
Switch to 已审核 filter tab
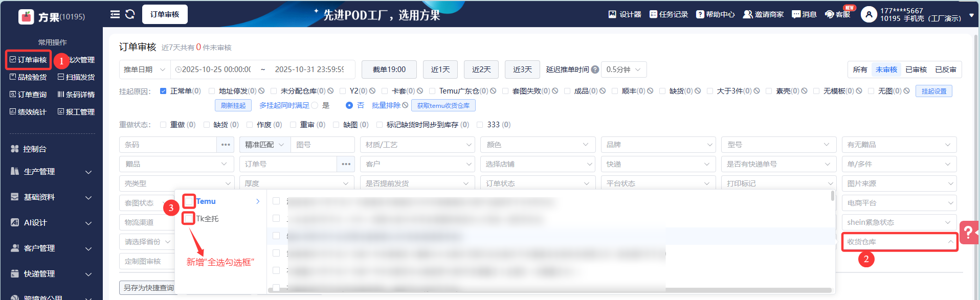pyautogui.click(x=916, y=70)
